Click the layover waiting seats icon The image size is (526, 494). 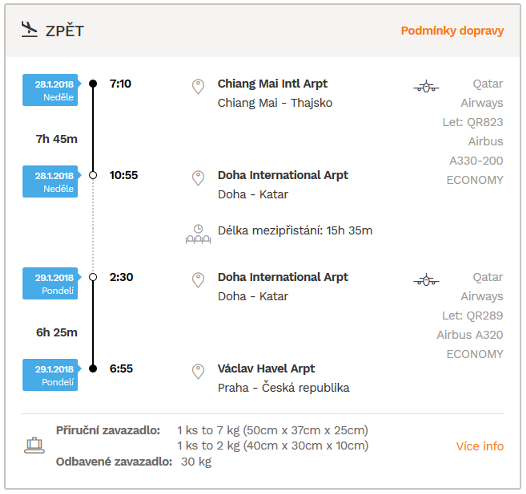click(x=198, y=234)
